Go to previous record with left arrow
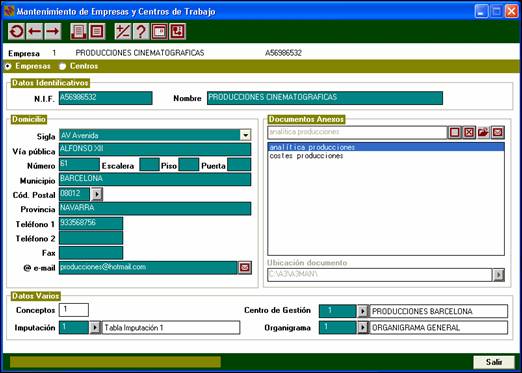This screenshot has height=373, width=522. [x=34, y=32]
